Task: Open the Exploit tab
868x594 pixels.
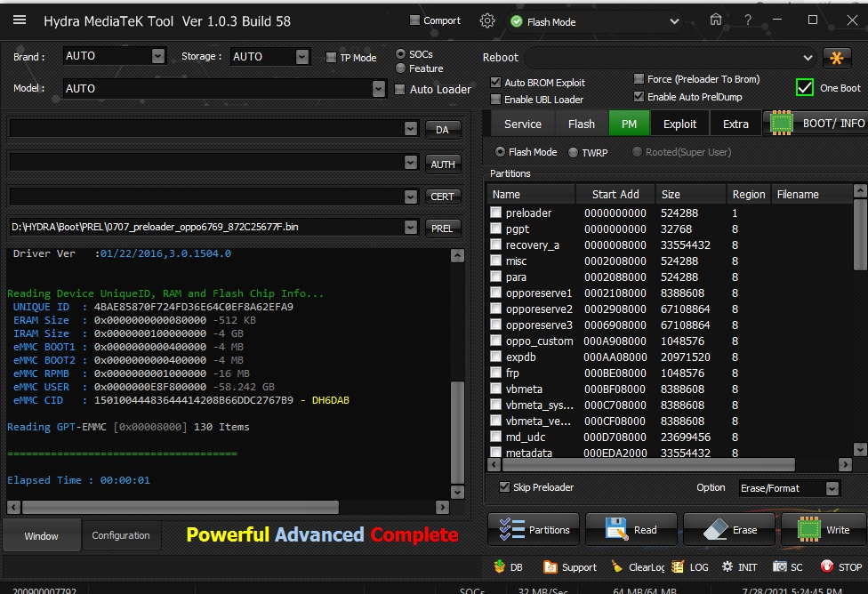Action: tap(679, 124)
